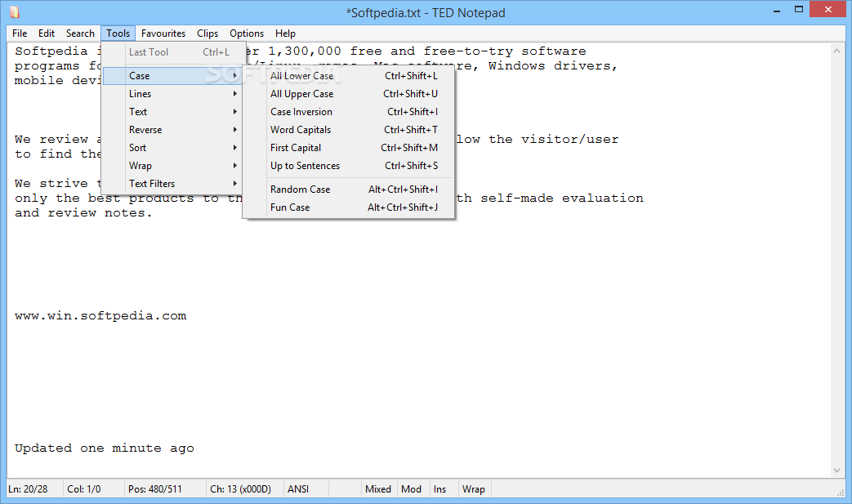852x504 pixels.
Task: Expand the Case submenu
Action: click(x=173, y=75)
